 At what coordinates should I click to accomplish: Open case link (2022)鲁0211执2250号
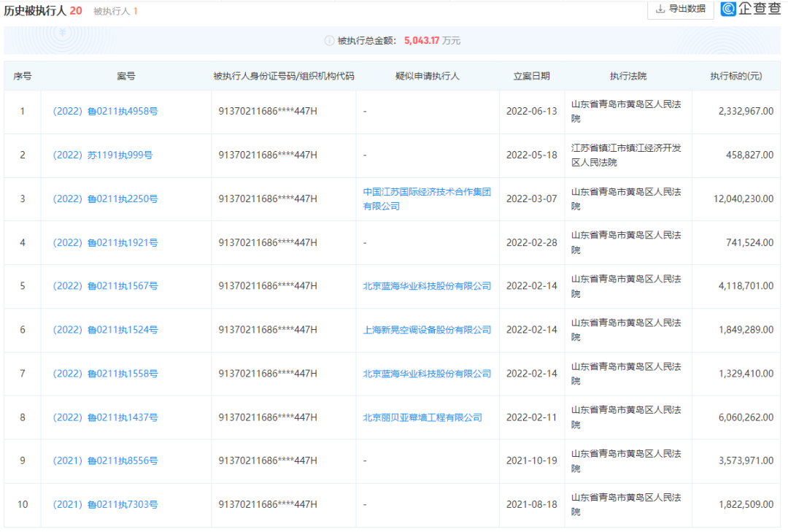(x=105, y=199)
